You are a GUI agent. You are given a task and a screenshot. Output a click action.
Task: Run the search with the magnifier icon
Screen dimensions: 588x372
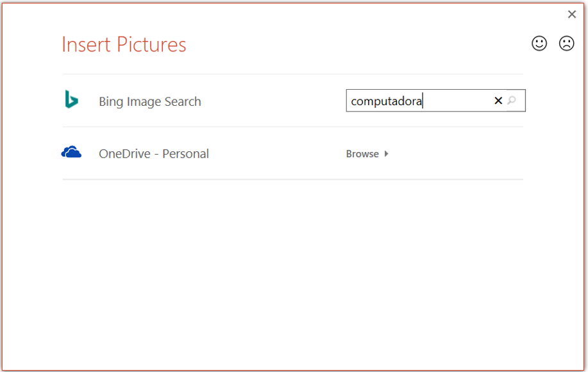coord(512,101)
